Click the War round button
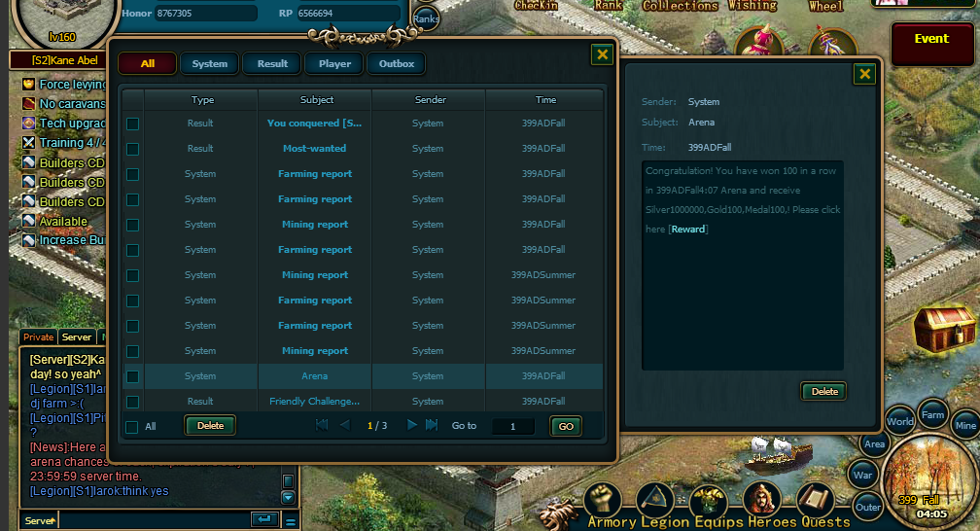980x531 pixels. pos(862,475)
